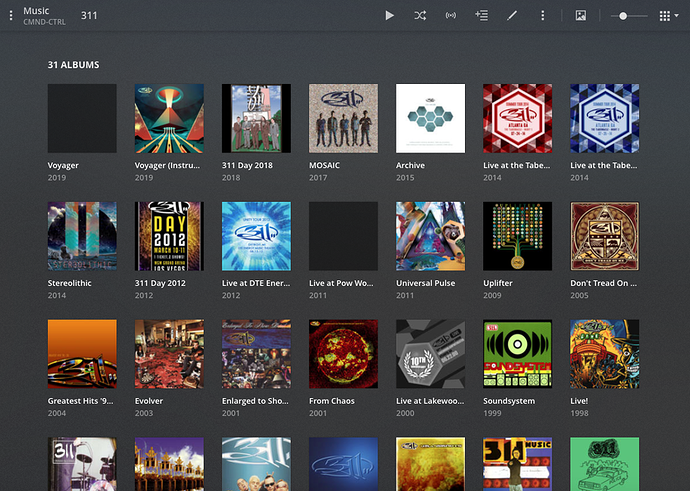
Task: Click the Universal Pulse title text
Action: 426,283
